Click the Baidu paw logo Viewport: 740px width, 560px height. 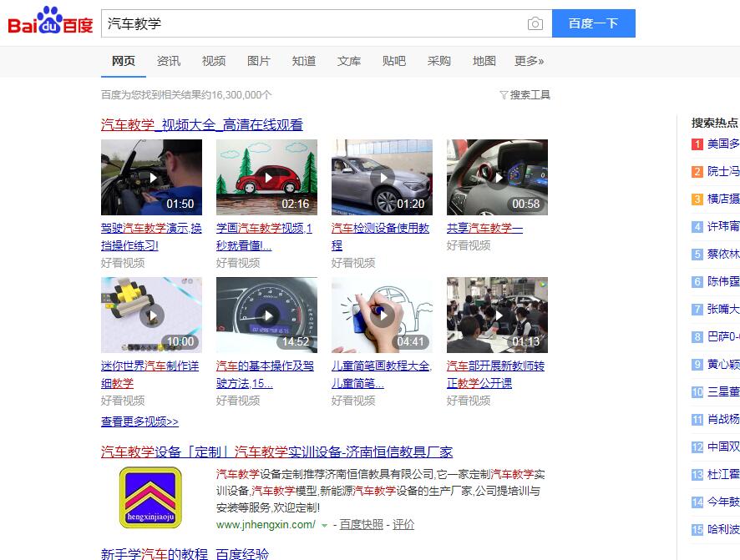[x=50, y=21]
